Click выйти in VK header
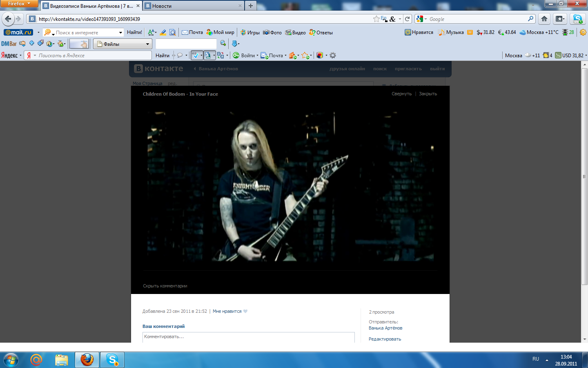Image resolution: width=588 pixels, height=368 pixels. pyautogui.click(x=437, y=69)
